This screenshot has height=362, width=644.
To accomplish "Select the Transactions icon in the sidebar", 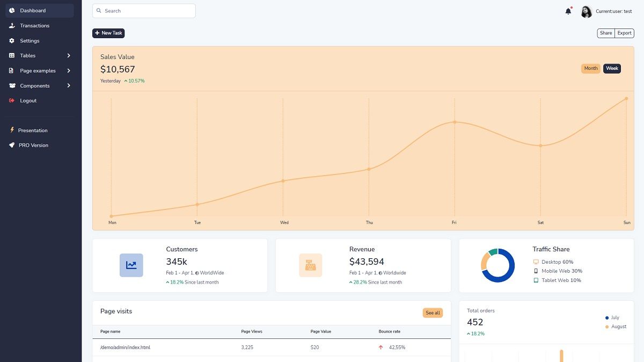I will click(x=12, y=25).
